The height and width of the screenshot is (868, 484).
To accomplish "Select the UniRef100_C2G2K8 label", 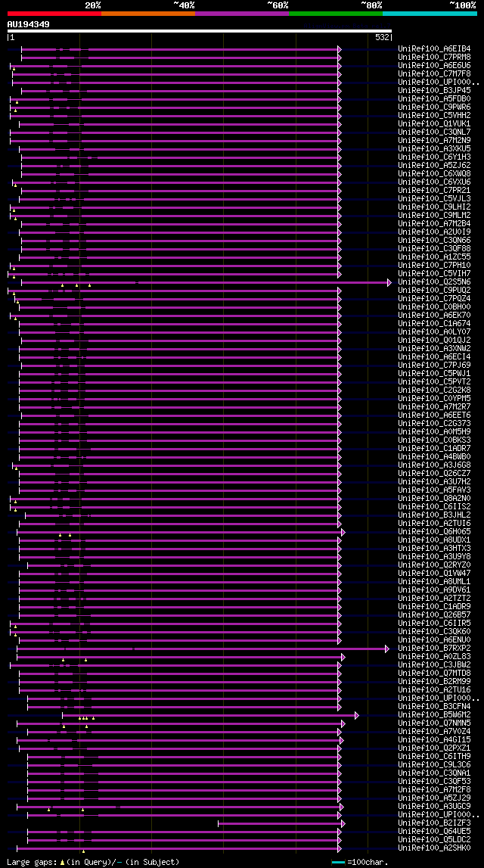I will (x=434, y=390).
